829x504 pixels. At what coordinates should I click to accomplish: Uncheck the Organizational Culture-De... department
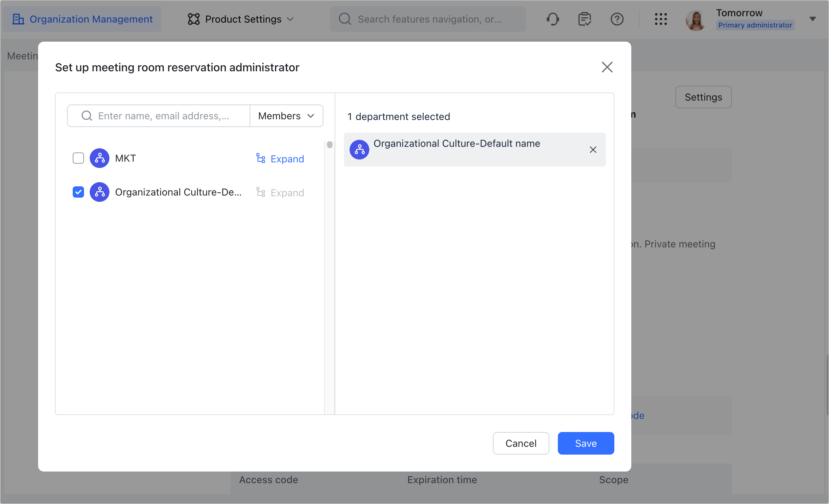[78, 192]
